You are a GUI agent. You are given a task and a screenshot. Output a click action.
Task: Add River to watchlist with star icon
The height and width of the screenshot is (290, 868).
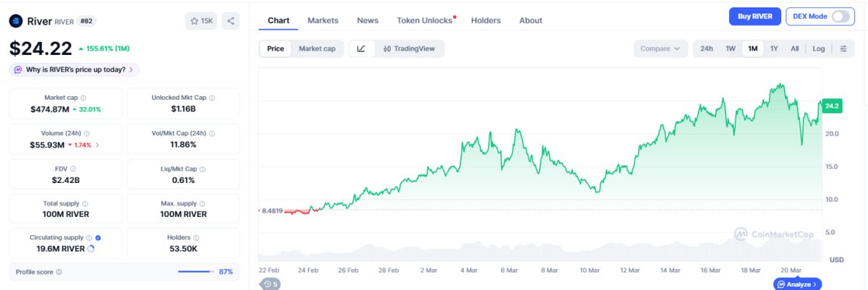click(201, 21)
